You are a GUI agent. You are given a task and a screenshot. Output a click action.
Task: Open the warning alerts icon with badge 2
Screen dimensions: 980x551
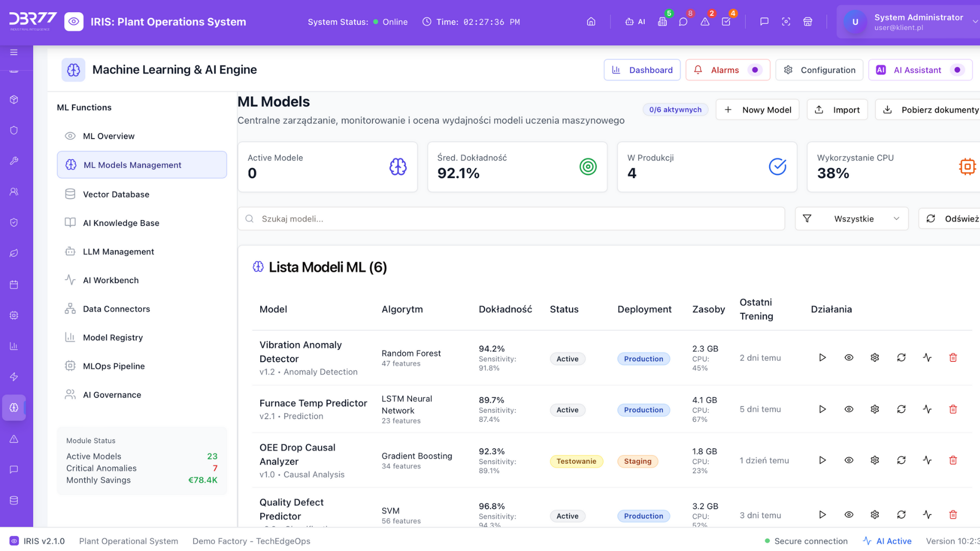click(705, 22)
